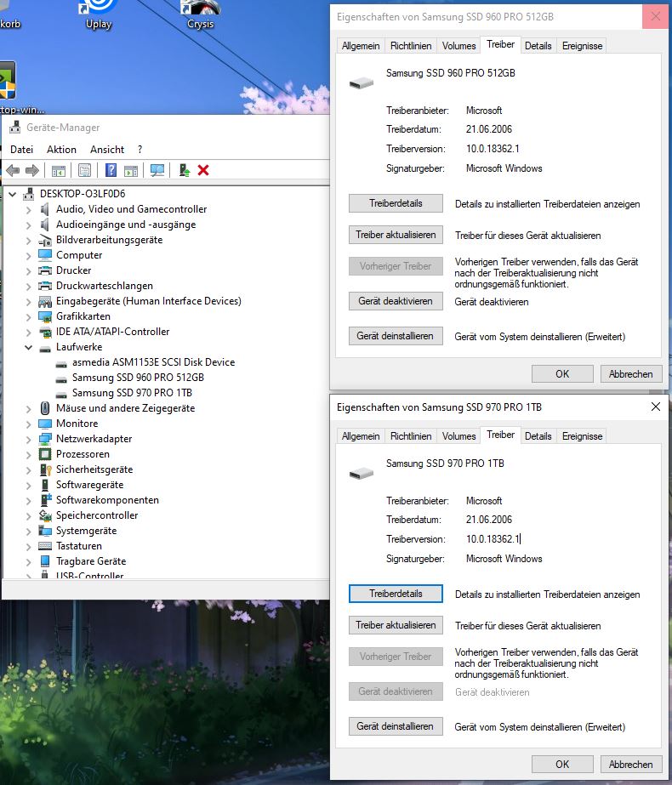Viewport: 672px width, 785px height.
Task: Click the Tastaturen keyboard icon
Action: pyautogui.click(x=45, y=546)
